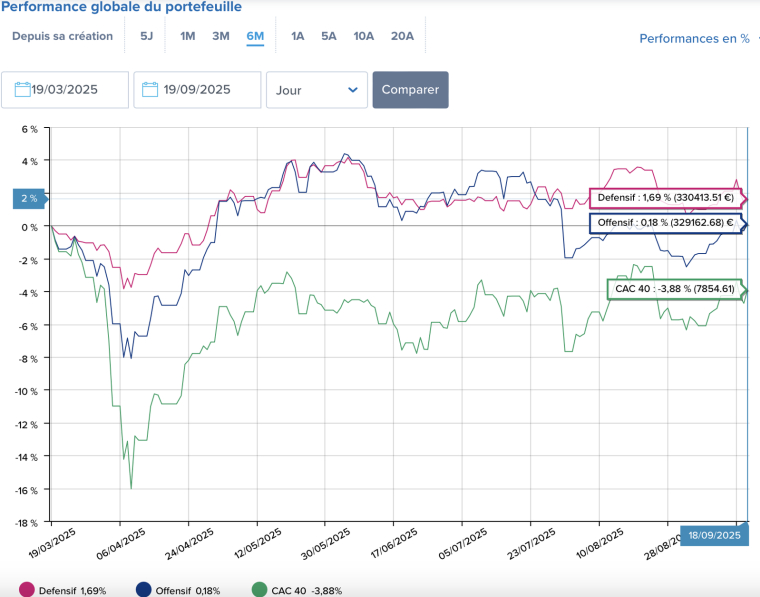Toggle the Defensif legend circle
760x597 pixels.
click(27, 590)
